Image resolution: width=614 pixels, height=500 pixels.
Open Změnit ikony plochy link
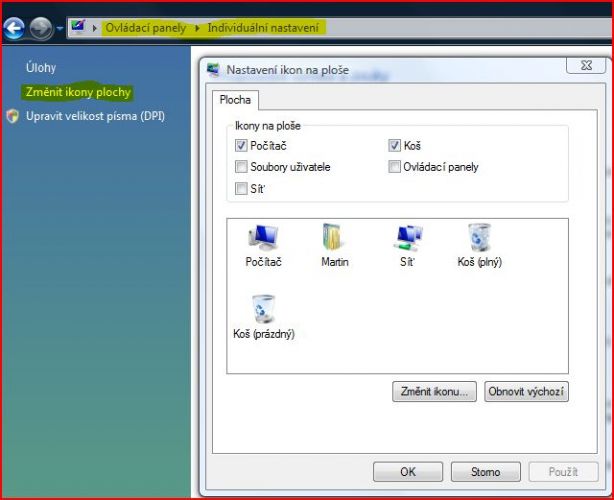click(78, 92)
